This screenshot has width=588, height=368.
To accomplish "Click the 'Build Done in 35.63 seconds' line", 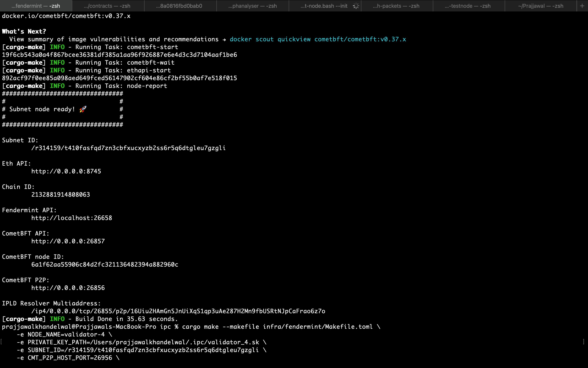I will (90, 319).
